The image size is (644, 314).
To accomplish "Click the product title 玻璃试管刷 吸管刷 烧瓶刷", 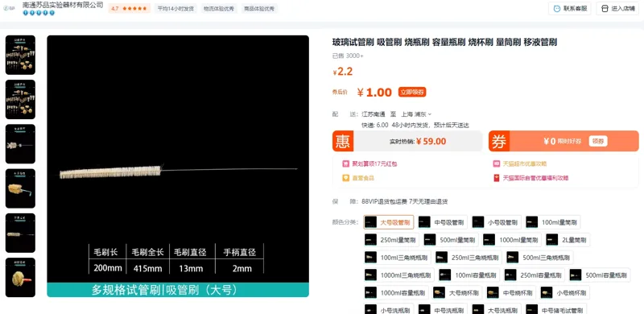I will [444, 43].
